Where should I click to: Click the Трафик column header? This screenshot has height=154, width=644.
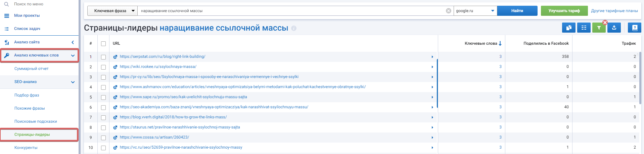click(629, 43)
